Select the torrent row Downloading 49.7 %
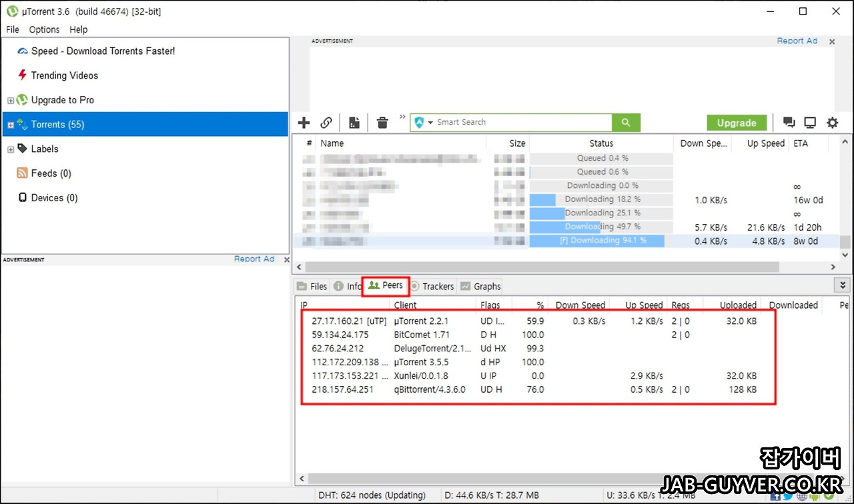 tap(566, 227)
